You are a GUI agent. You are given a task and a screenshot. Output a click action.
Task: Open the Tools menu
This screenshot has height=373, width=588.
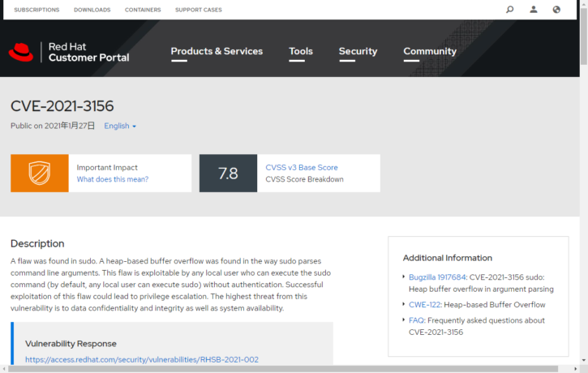point(300,51)
